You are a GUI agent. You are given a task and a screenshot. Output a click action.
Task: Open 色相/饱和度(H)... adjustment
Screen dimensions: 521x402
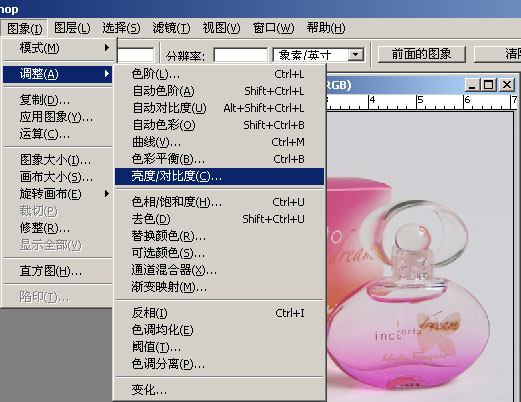tap(219, 202)
